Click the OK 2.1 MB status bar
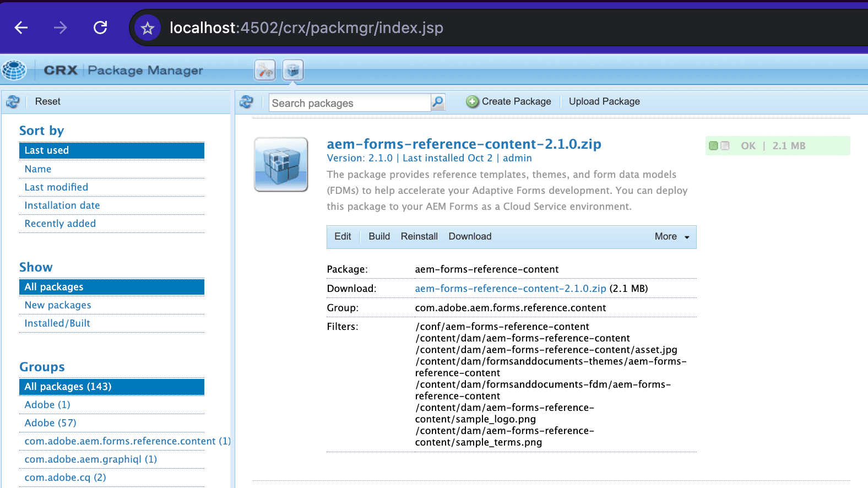Image resolution: width=868 pixels, height=488 pixels. click(778, 146)
